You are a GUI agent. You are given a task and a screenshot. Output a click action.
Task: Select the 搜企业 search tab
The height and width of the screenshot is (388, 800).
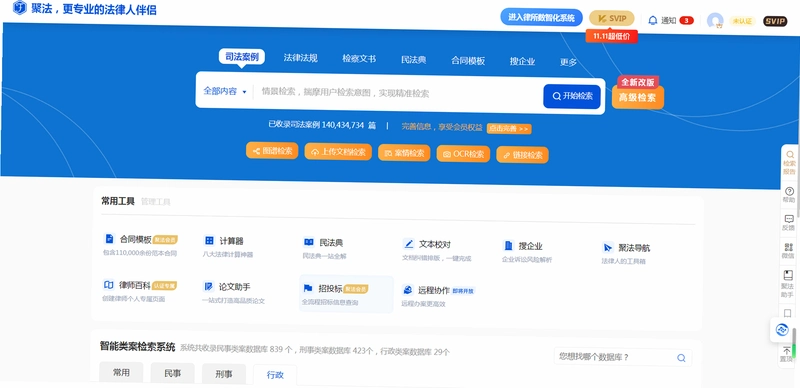pyautogui.click(x=522, y=62)
